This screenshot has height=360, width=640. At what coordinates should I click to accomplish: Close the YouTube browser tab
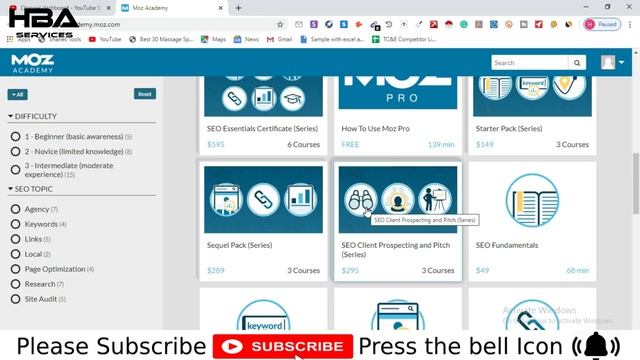pyautogui.click(x=109, y=8)
